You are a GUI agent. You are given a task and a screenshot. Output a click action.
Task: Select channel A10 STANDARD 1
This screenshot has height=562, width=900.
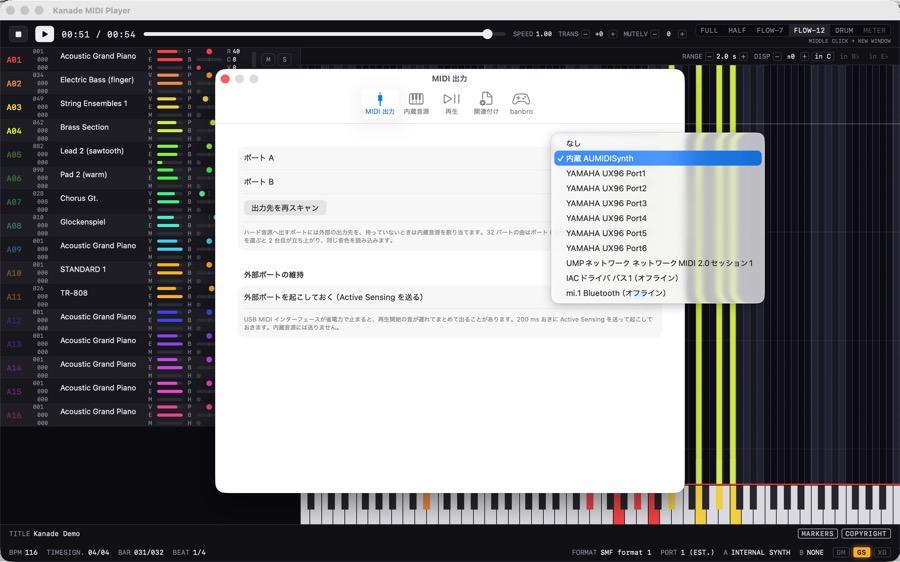[83, 269]
